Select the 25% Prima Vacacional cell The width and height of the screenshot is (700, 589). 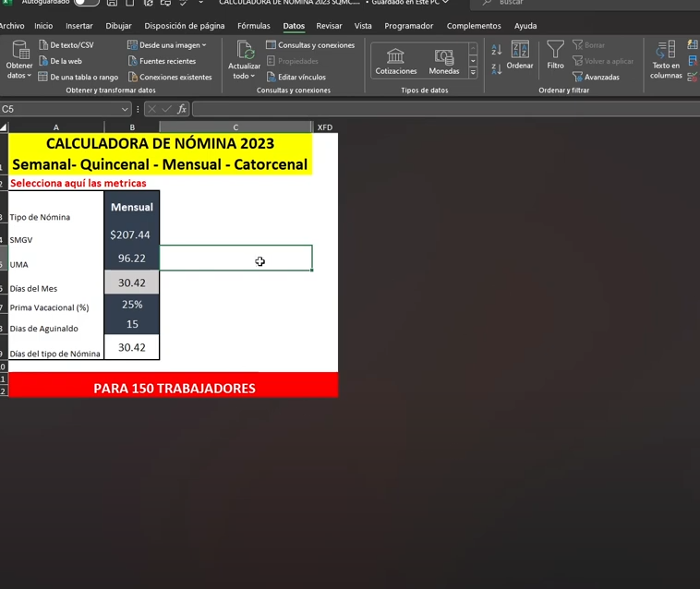[x=132, y=305]
